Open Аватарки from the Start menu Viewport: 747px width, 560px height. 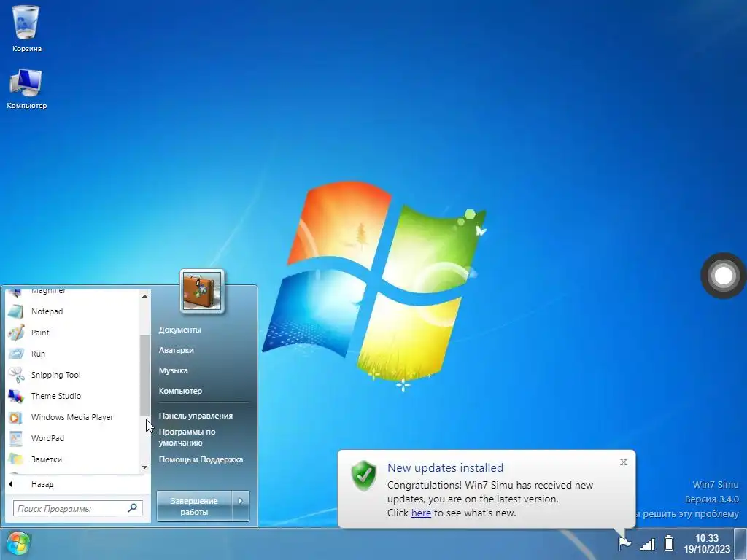pyautogui.click(x=176, y=350)
